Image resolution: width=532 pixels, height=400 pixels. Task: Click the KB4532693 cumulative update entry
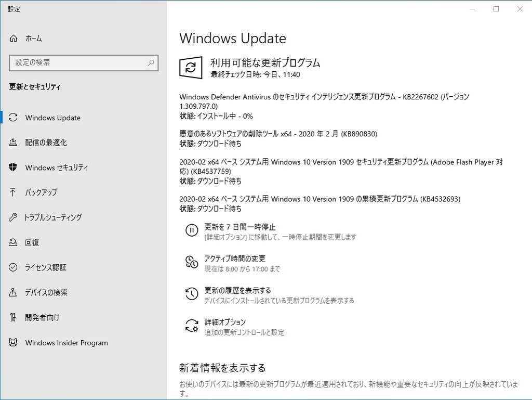click(x=320, y=203)
